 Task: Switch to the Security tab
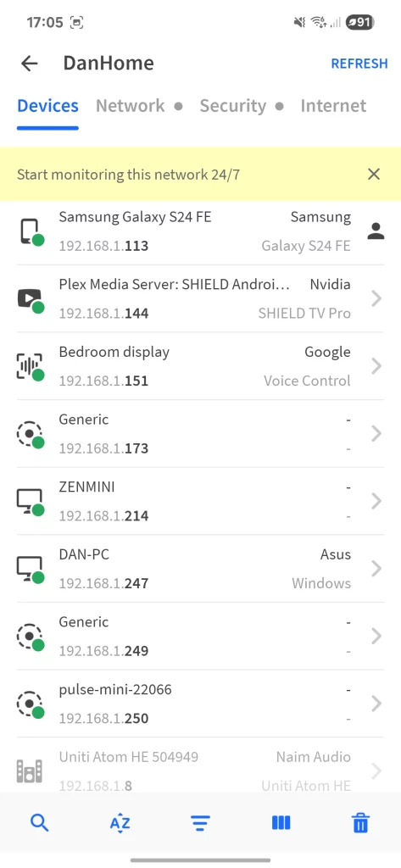tap(232, 106)
